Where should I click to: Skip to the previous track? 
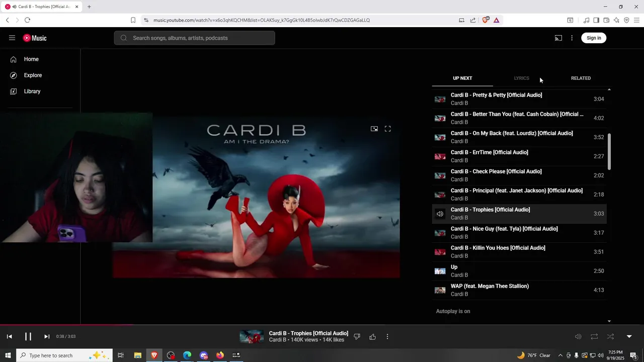[x=9, y=336]
